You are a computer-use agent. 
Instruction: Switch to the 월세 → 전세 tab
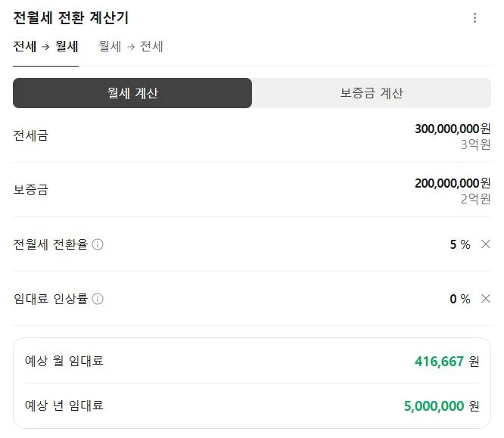[131, 47]
